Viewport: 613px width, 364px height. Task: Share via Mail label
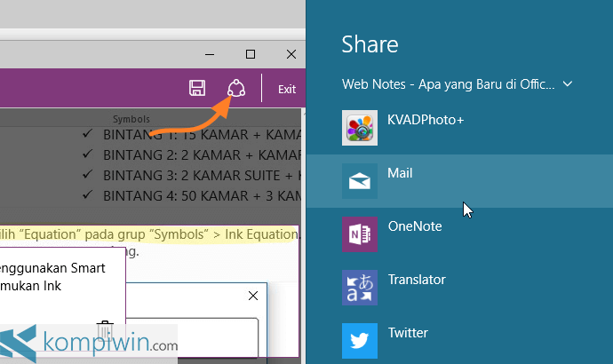[x=400, y=173]
